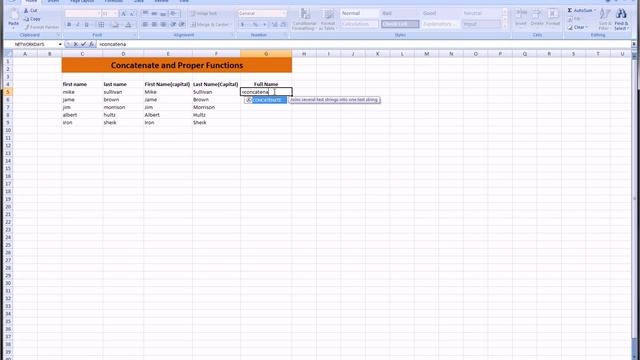Screen dimensions: 640x360
Task: Click the AutoSum sigma icon
Action: (x=570, y=10)
